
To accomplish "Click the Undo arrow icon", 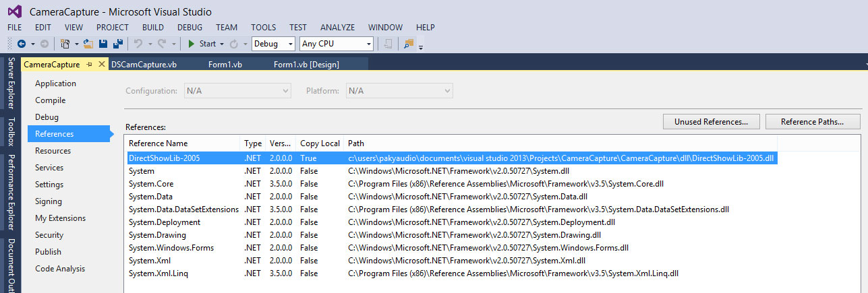I will pos(138,44).
